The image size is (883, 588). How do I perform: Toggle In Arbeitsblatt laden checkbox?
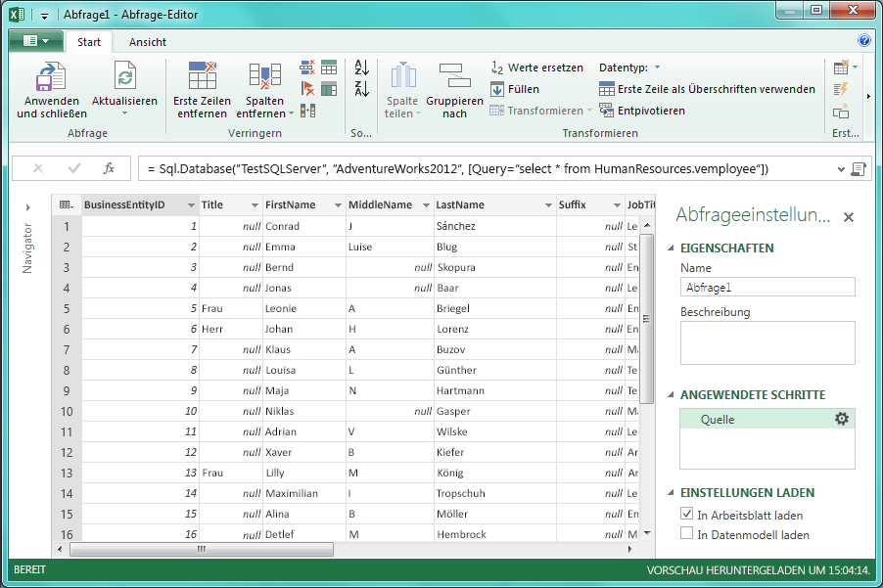point(686,514)
